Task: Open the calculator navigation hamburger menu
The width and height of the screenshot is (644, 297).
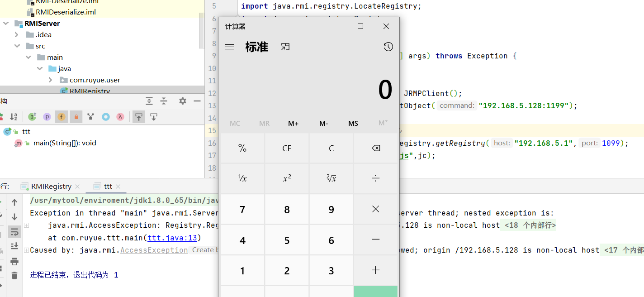Action: click(x=230, y=47)
